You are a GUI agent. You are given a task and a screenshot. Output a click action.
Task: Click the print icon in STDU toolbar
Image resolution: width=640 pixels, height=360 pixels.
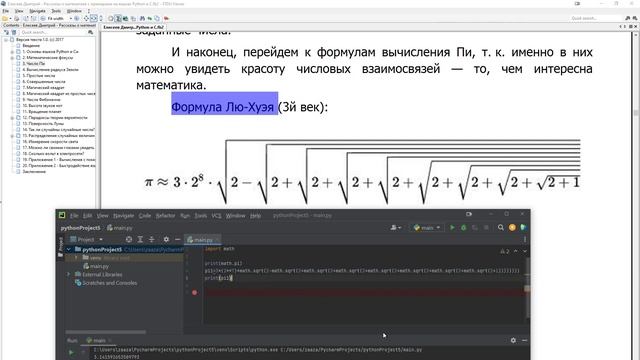click(x=17, y=18)
